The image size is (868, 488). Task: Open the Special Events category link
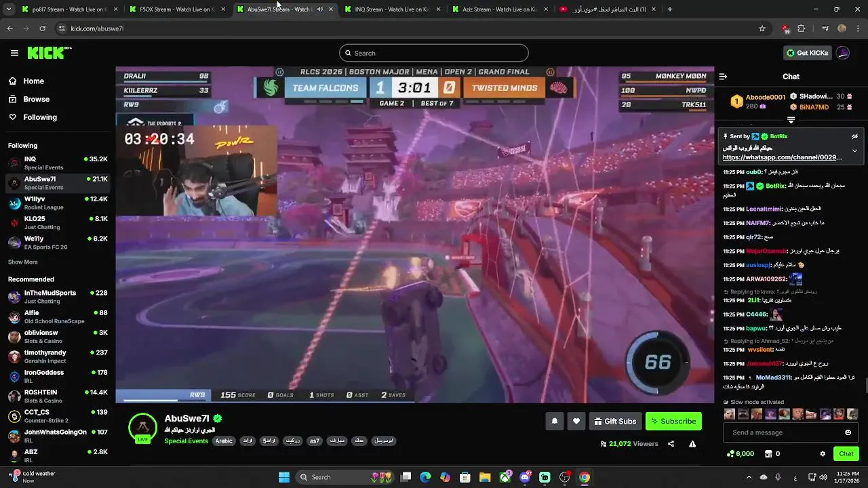point(186,441)
